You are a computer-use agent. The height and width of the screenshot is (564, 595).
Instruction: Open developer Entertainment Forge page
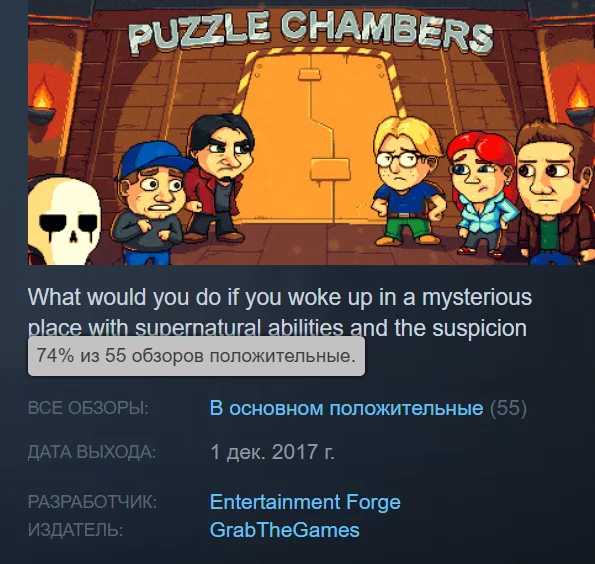[x=305, y=502]
